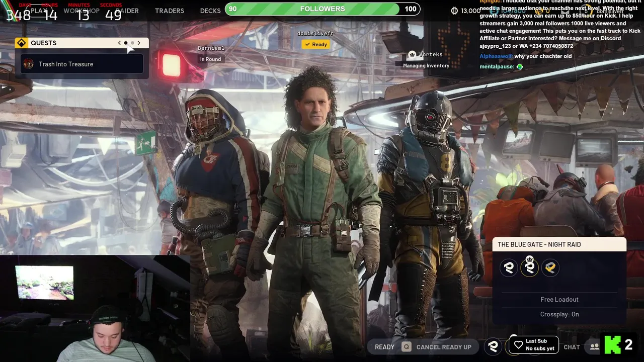Click the Followers goal progress bar
Image resolution: width=644 pixels, height=362 pixels.
click(x=323, y=9)
